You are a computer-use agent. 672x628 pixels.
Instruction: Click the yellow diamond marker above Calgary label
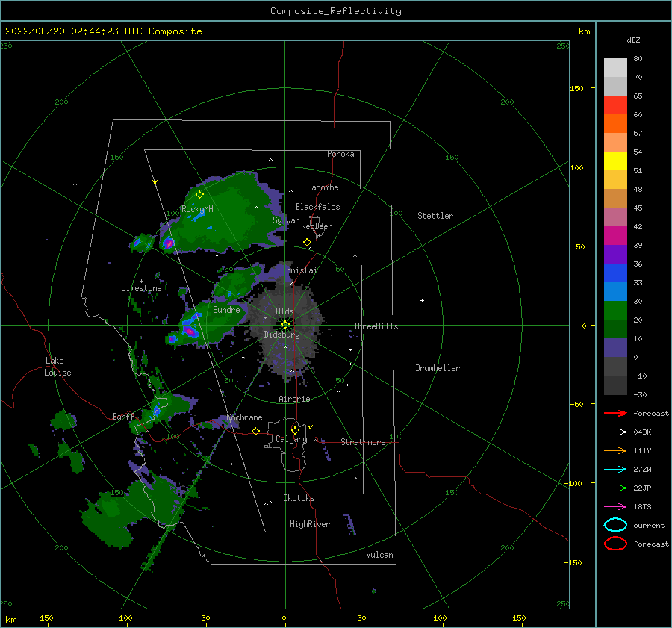(x=295, y=430)
